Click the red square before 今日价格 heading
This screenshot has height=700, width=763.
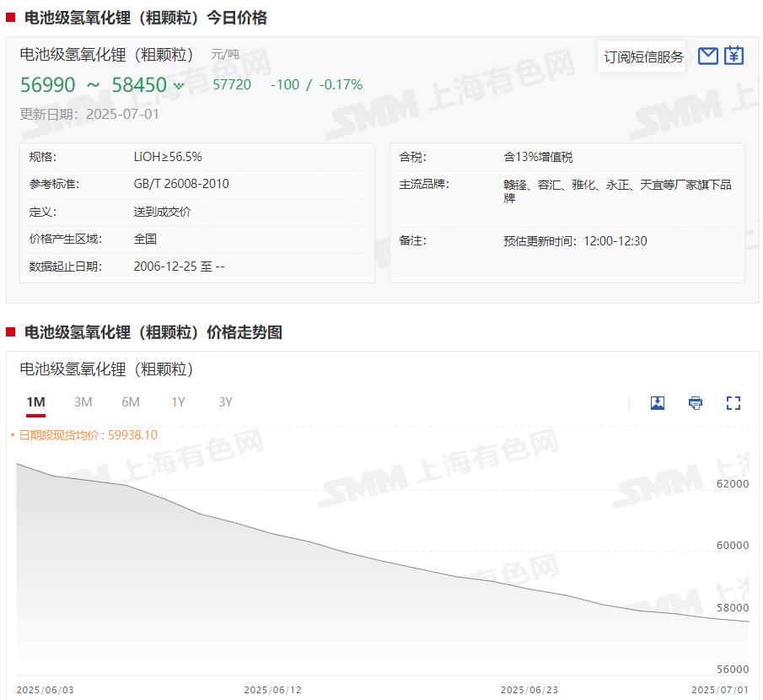click(10, 18)
